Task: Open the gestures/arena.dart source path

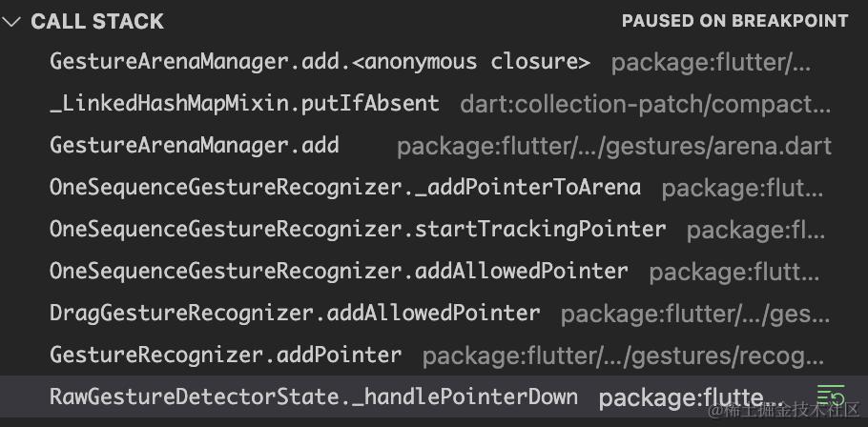Action: pyautogui.click(x=614, y=147)
